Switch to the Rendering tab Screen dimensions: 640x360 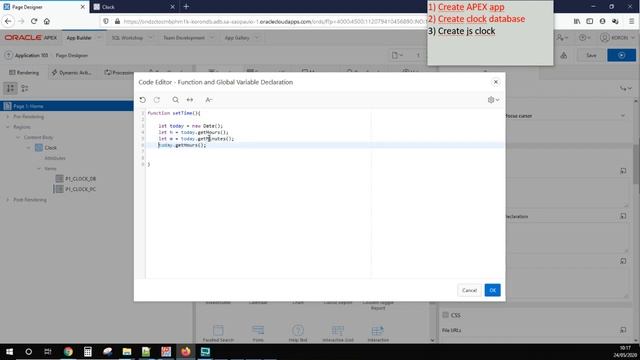point(24,72)
